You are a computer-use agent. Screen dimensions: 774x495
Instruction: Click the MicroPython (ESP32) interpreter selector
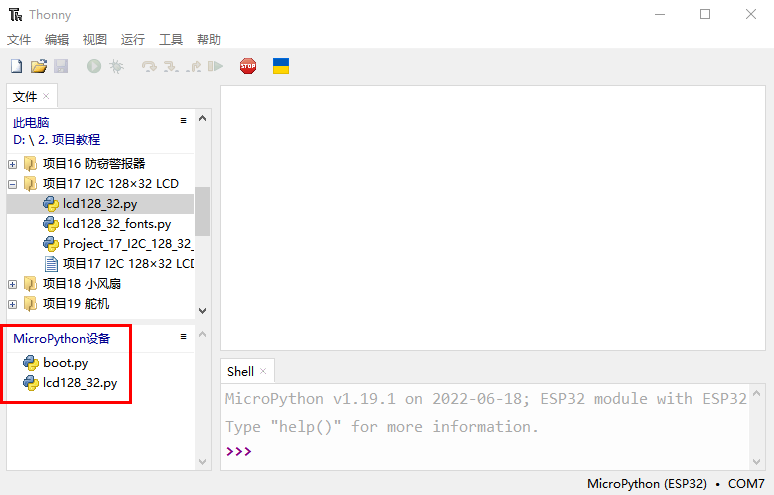(x=650, y=484)
